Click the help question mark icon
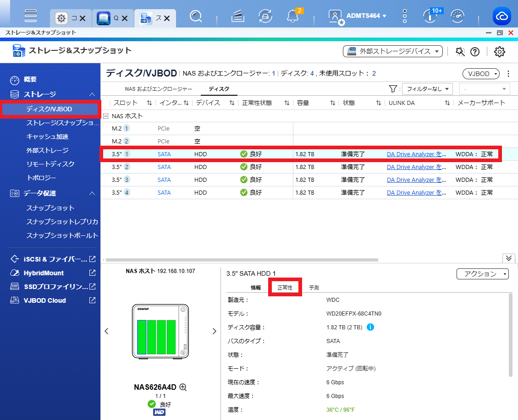The width and height of the screenshot is (518, 420). pyautogui.click(x=475, y=52)
